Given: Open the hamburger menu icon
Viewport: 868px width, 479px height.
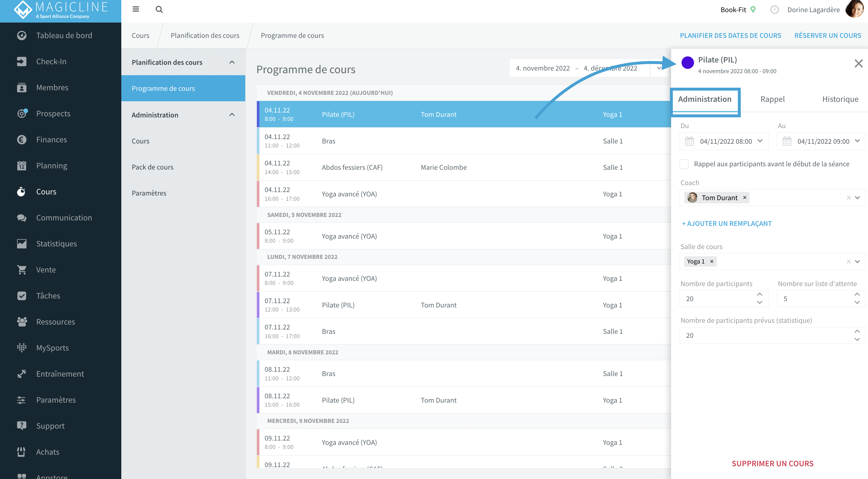Looking at the screenshot, I should 136,9.
